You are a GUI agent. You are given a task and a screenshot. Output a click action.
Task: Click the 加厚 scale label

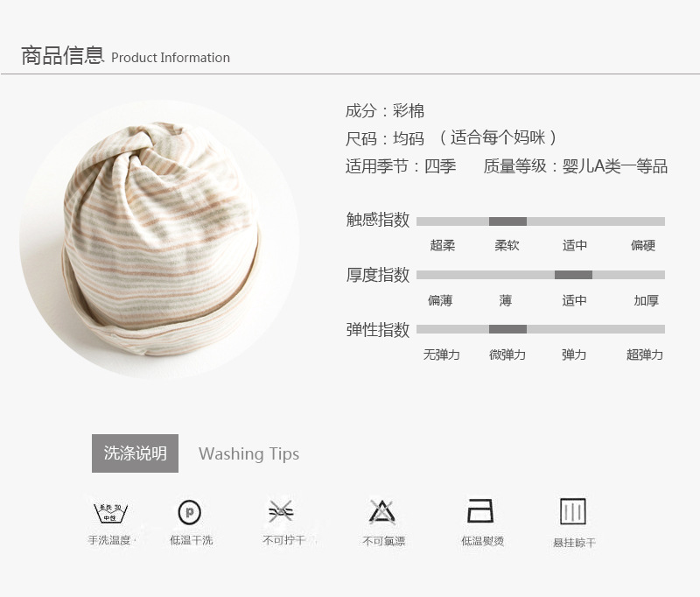pos(646,300)
